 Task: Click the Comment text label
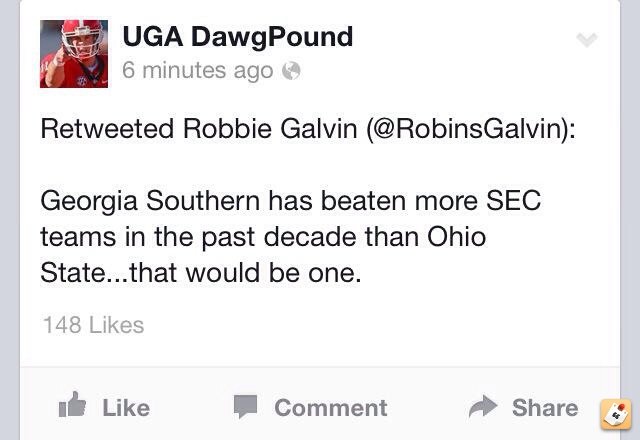[331, 408]
